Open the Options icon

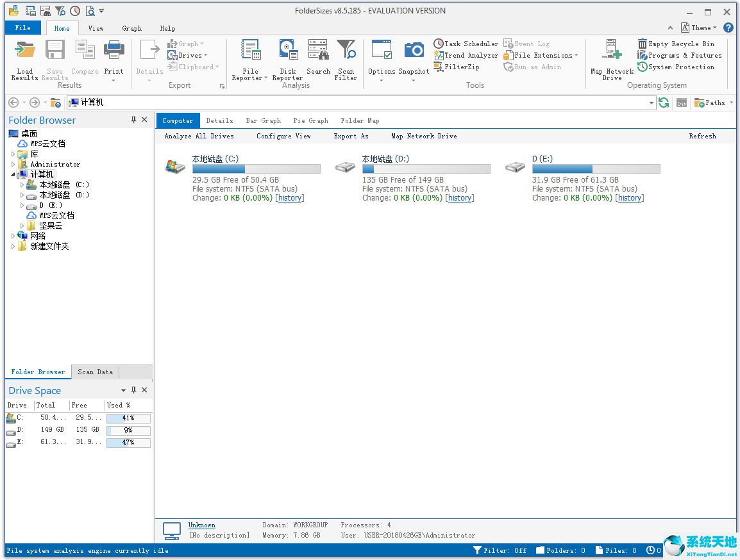pos(382,50)
